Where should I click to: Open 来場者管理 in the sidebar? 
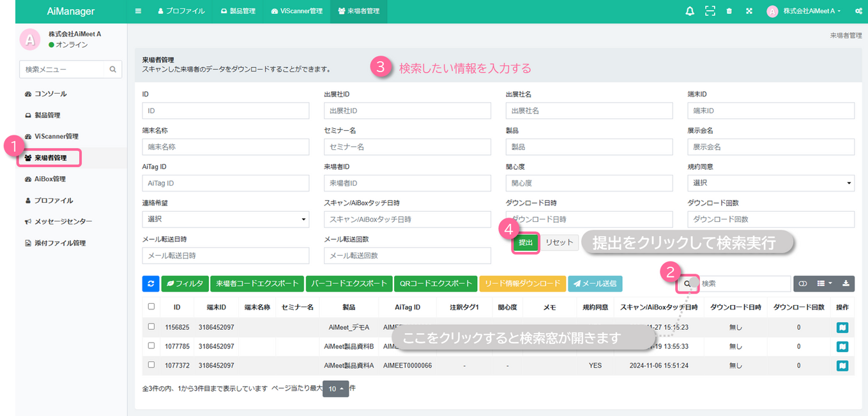pos(50,158)
